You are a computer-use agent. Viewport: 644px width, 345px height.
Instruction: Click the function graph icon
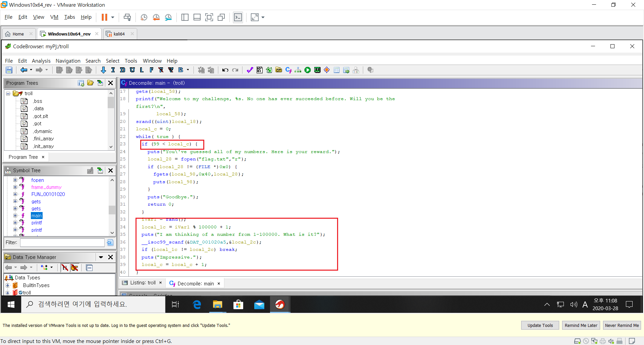pyautogui.click(x=298, y=70)
